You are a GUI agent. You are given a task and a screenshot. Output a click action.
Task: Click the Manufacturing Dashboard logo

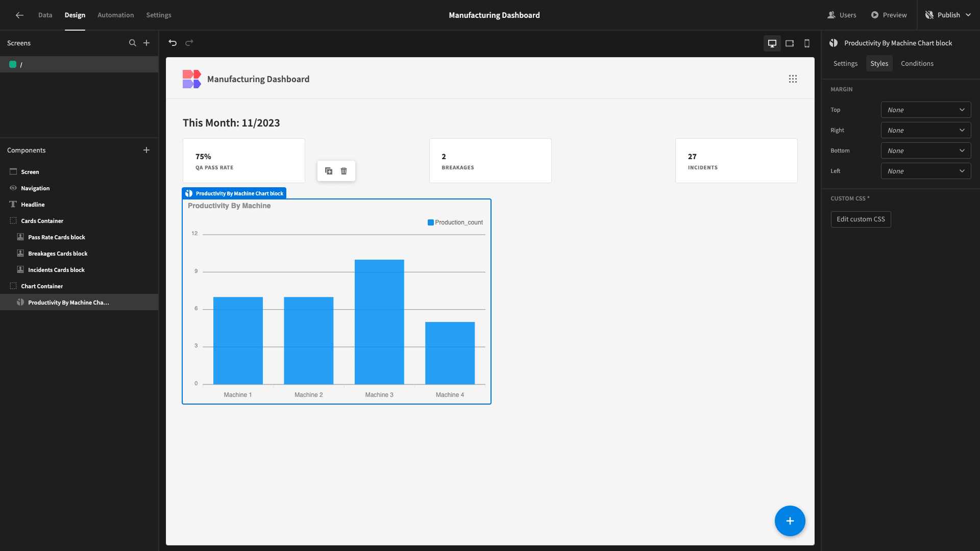192,79
